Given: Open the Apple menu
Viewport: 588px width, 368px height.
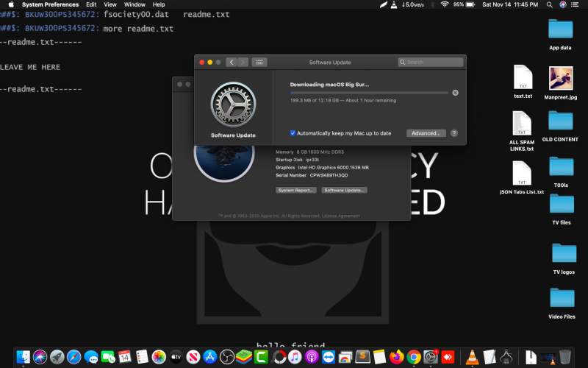Looking at the screenshot, I should 11,4.
